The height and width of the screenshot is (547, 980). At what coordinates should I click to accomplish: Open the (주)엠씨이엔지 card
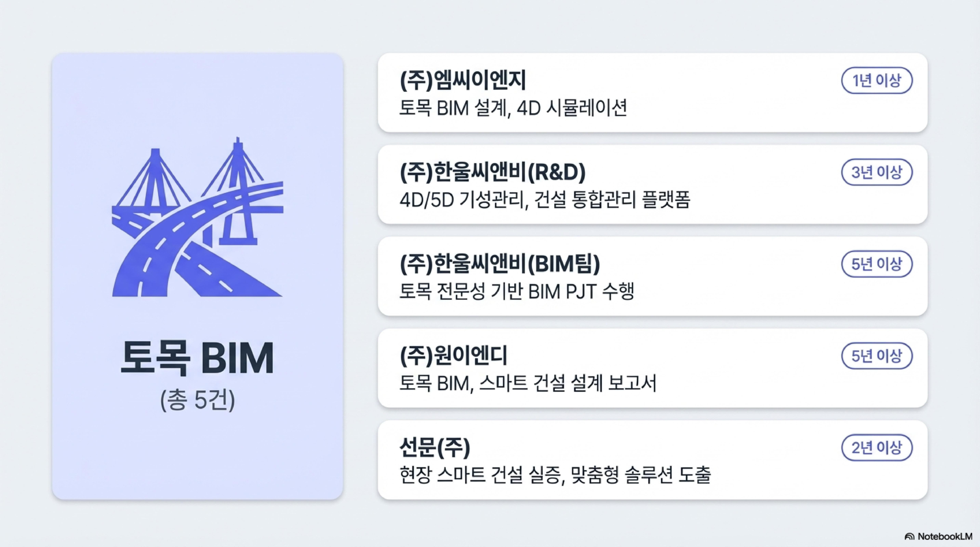pyautogui.click(x=652, y=92)
